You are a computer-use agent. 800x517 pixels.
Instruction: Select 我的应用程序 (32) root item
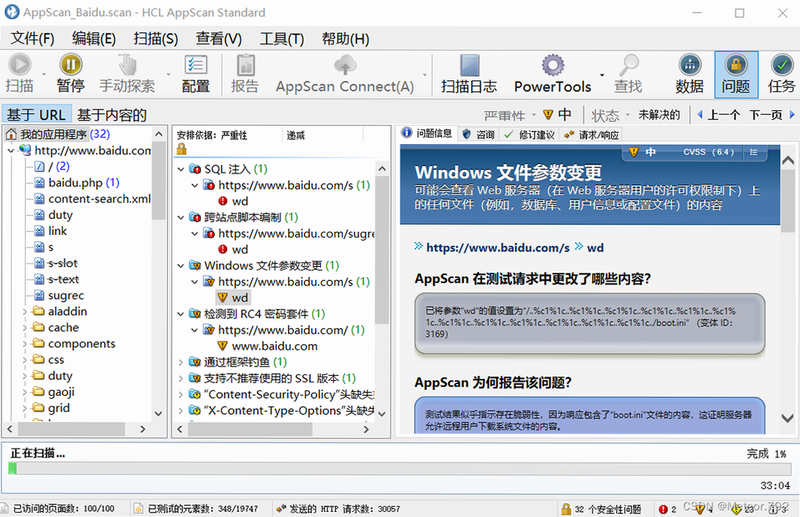(58, 134)
